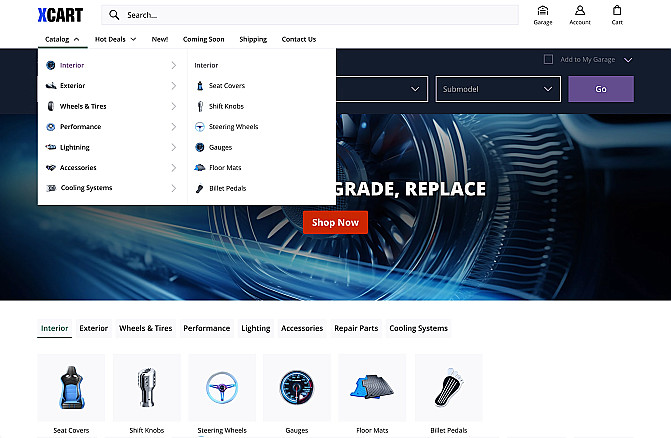Open the Shift Knobs product thumbnail
This screenshot has height=438, width=671.
click(146, 388)
